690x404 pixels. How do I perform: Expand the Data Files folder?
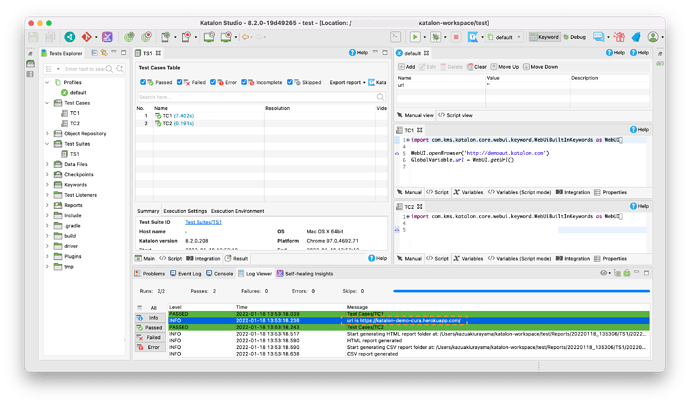point(47,164)
